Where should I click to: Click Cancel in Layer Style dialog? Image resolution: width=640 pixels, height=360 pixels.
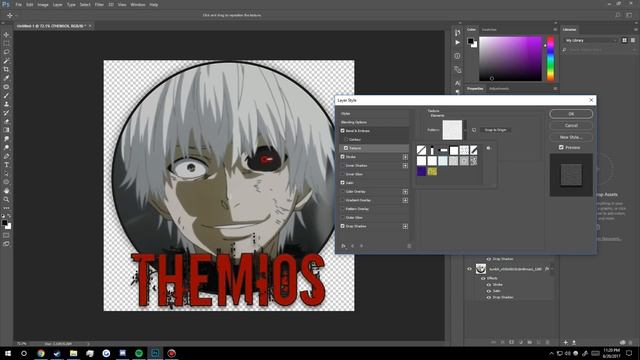(x=571, y=125)
